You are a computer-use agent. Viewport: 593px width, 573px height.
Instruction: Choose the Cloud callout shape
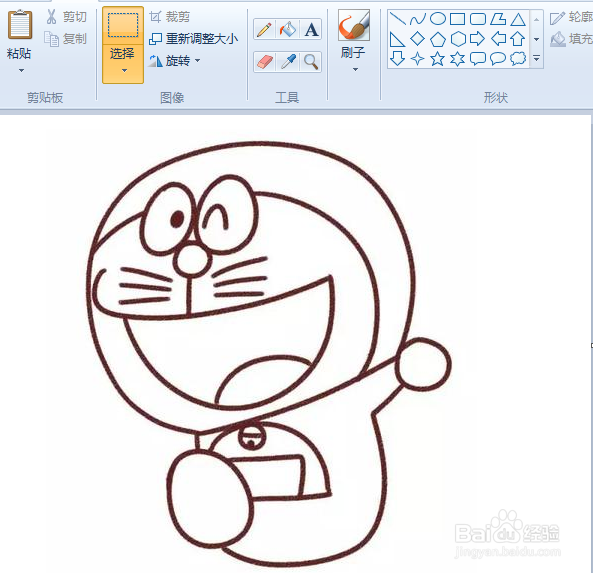click(x=518, y=59)
